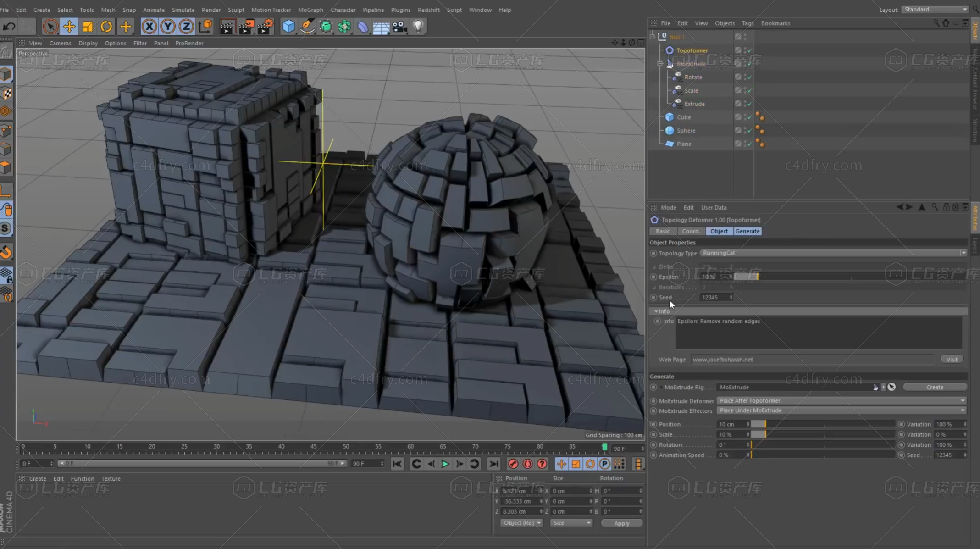980x549 pixels.
Task: Open the Topology Type RunningCat dropdown
Action: pos(833,253)
